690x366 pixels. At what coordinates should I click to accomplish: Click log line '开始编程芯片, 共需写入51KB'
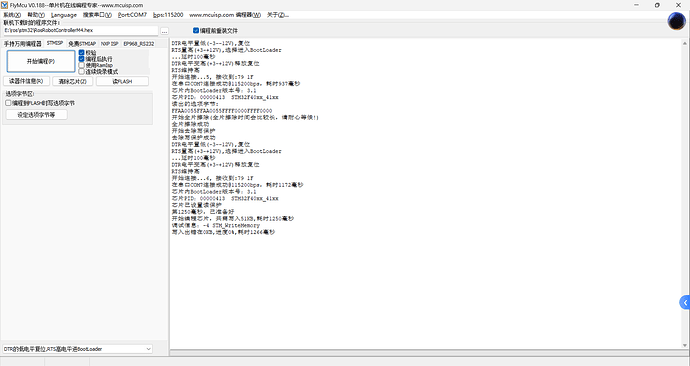tap(233, 218)
